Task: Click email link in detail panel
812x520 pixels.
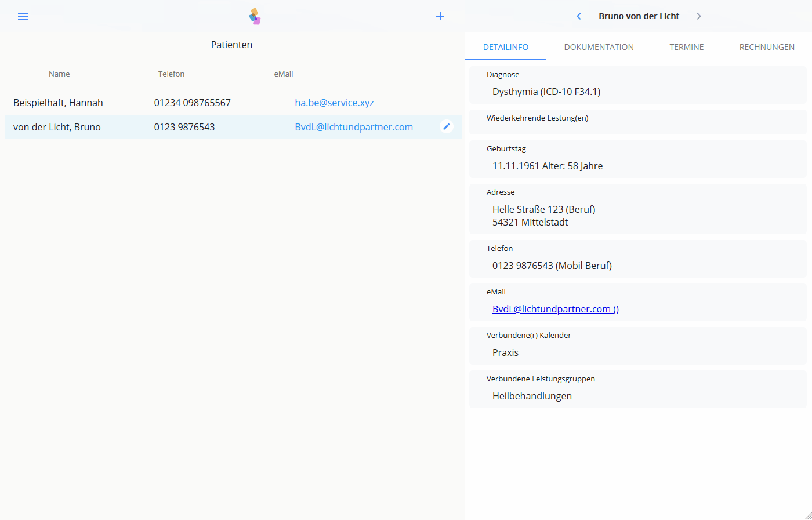Action: tap(555, 309)
